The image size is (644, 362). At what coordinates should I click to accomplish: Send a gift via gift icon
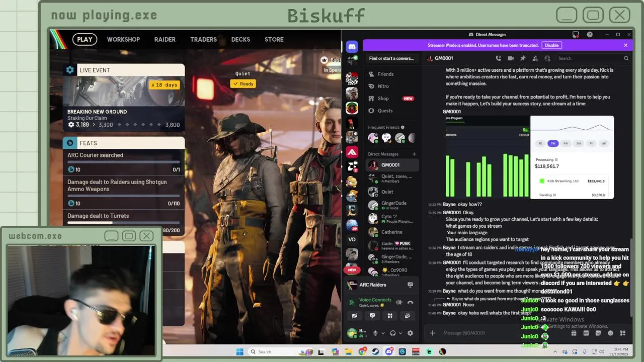[x=574, y=333]
